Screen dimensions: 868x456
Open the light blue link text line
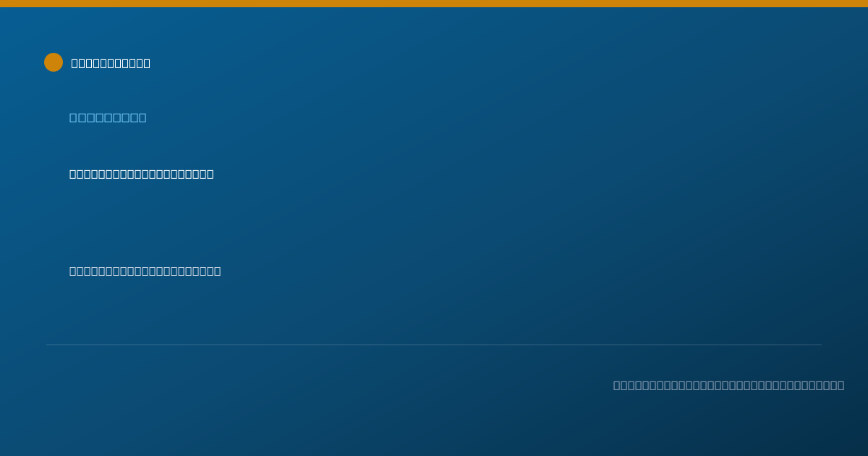pyautogui.click(x=108, y=117)
